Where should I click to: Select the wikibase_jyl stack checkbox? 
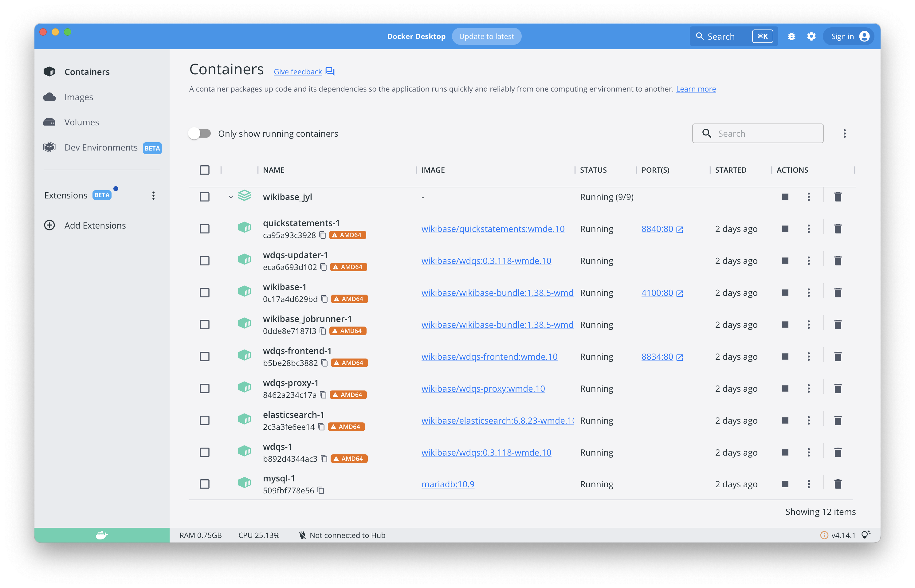coord(205,197)
